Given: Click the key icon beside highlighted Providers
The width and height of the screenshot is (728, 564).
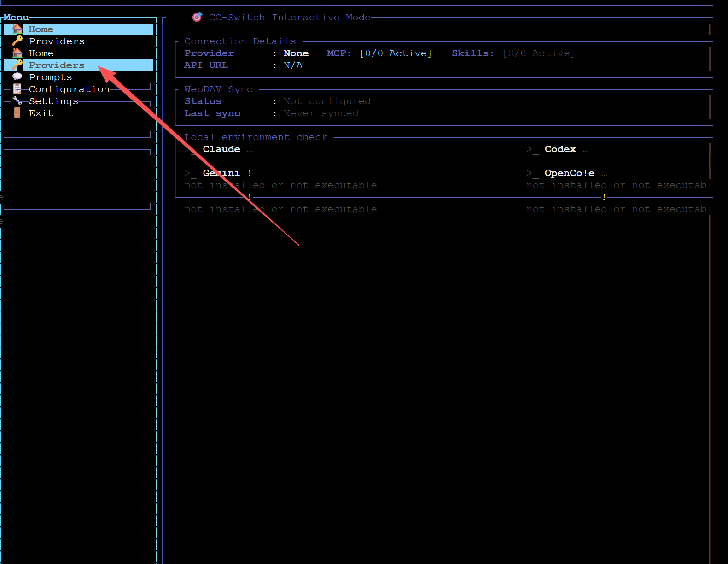Looking at the screenshot, I should point(17,65).
